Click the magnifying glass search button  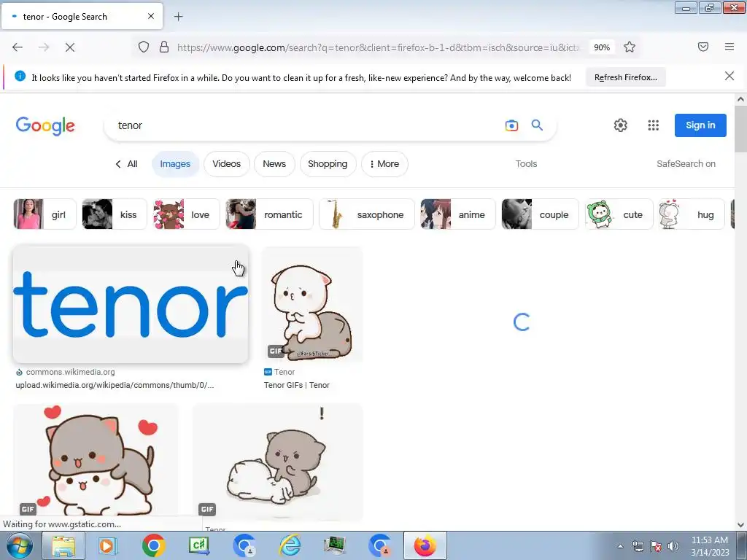pyautogui.click(x=537, y=125)
